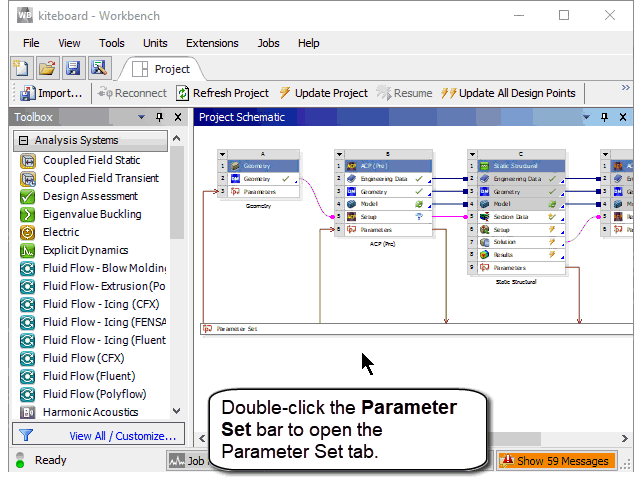
Task: Click the green Ready status light icon
Action: pyautogui.click(x=20, y=464)
